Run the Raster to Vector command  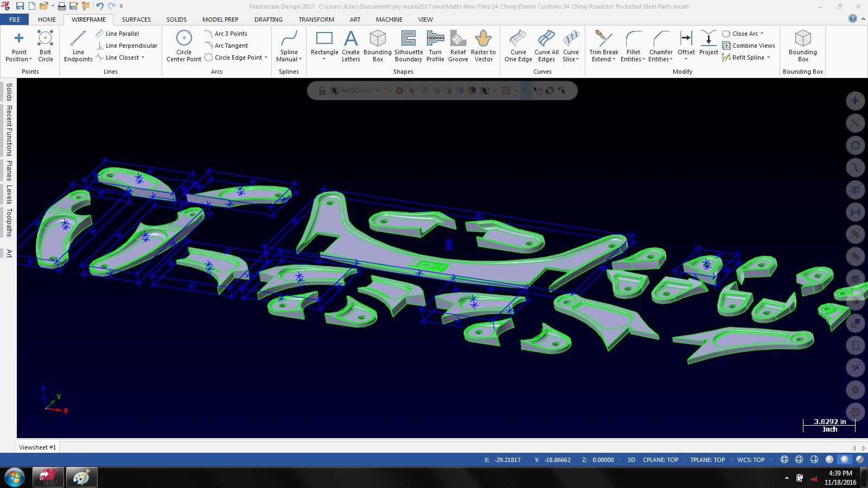(x=483, y=46)
